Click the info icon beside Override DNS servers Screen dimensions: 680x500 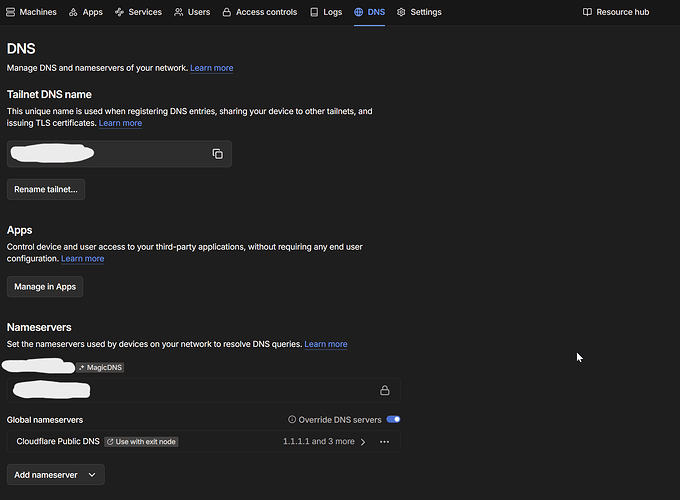[x=292, y=420]
